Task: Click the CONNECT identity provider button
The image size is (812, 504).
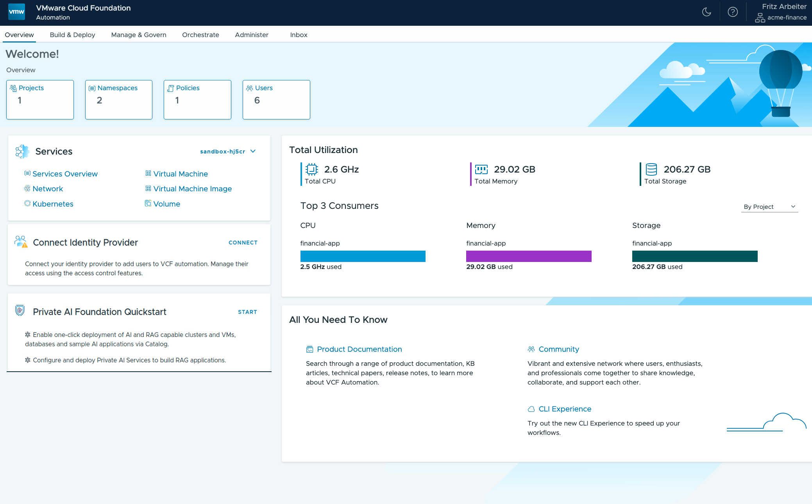Action: tap(243, 242)
